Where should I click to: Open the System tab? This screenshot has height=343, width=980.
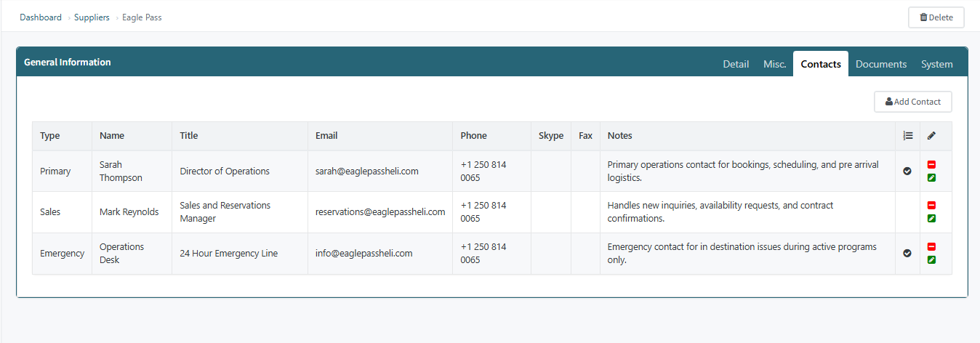pos(936,64)
